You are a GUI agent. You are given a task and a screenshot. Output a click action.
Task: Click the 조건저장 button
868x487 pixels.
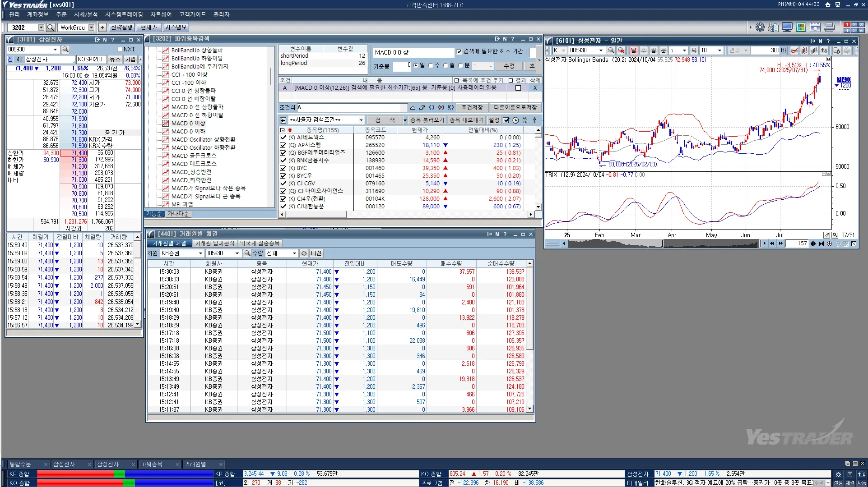[472, 108]
